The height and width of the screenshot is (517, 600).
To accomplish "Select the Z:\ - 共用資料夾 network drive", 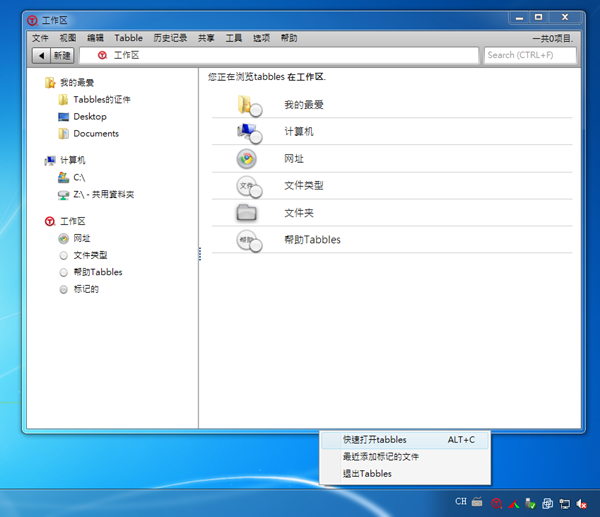I will point(96,194).
